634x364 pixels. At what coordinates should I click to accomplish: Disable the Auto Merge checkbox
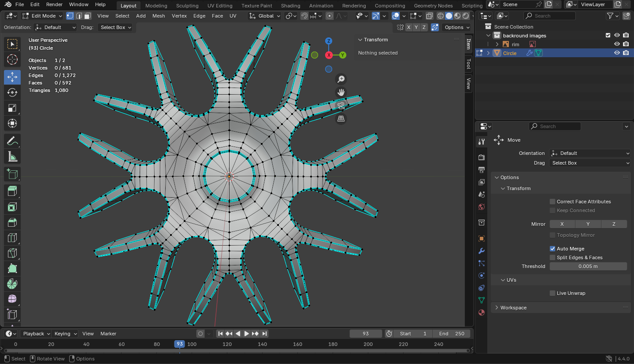pyautogui.click(x=552, y=249)
